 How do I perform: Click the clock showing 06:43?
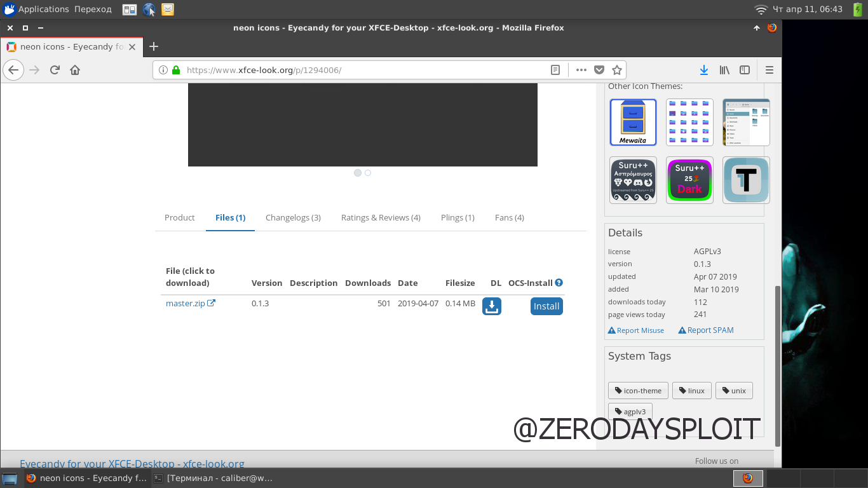(x=807, y=9)
